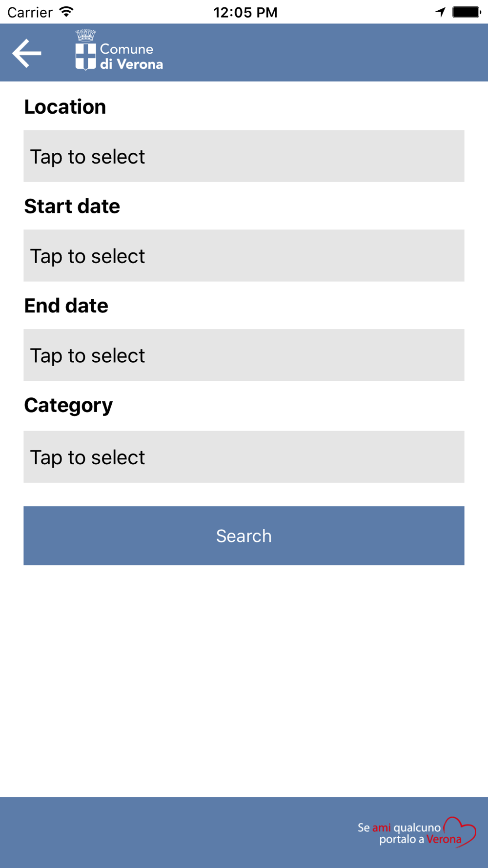Tap the Category heading label
Screen dimensions: 488x868
[x=68, y=406]
